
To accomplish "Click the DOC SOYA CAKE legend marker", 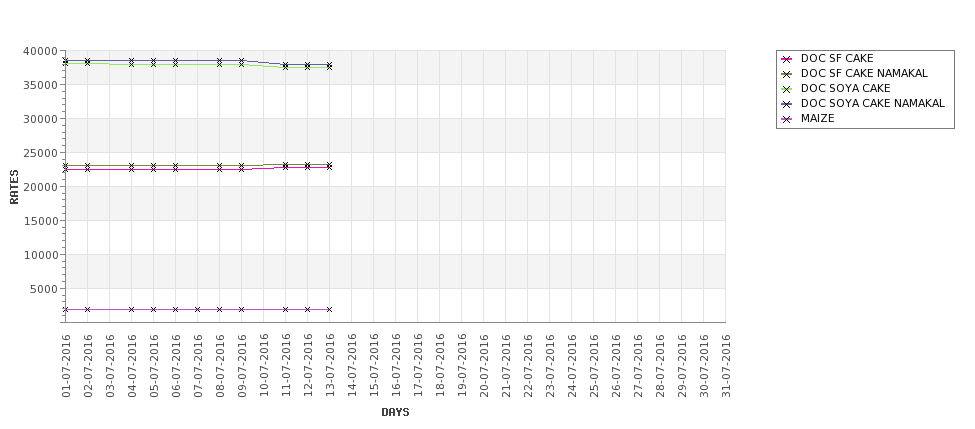I will coord(787,89).
